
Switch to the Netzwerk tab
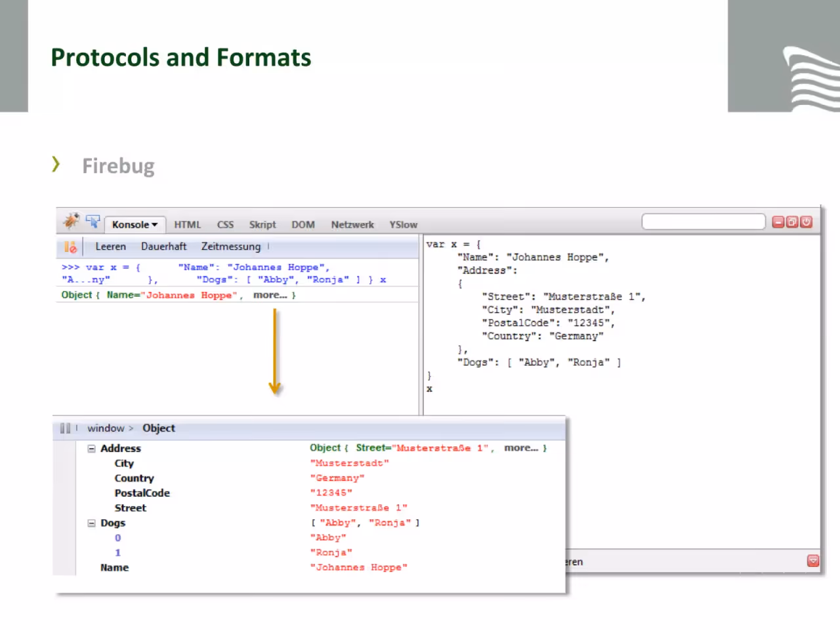click(352, 224)
